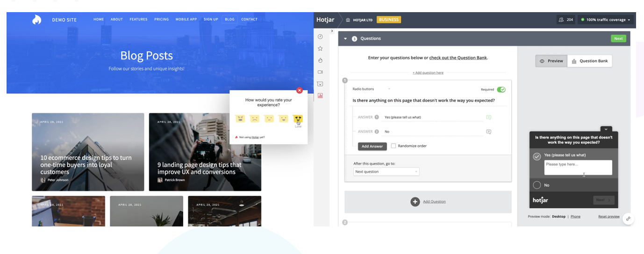Open PRICING in the Demo Site menu
This screenshot has height=254, width=644.
click(x=162, y=19)
